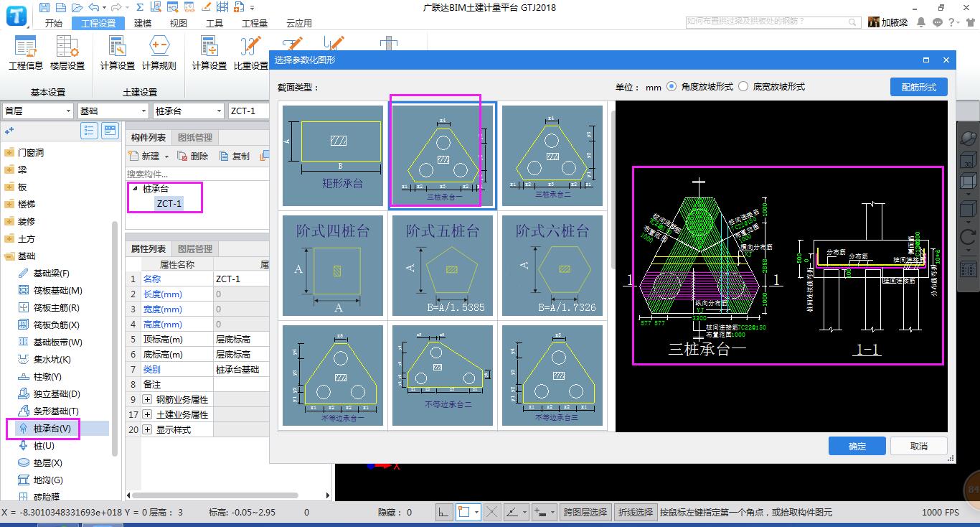Expand 钢筋业务属性 property group
The height and width of the screenshot is (527, 980).
pyautogui.click(x=148, y=399)
